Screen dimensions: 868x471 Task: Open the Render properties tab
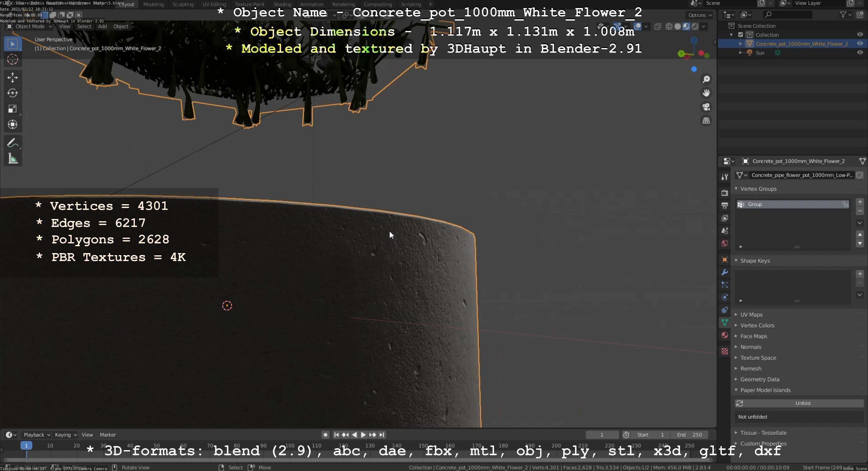point(725,193)
